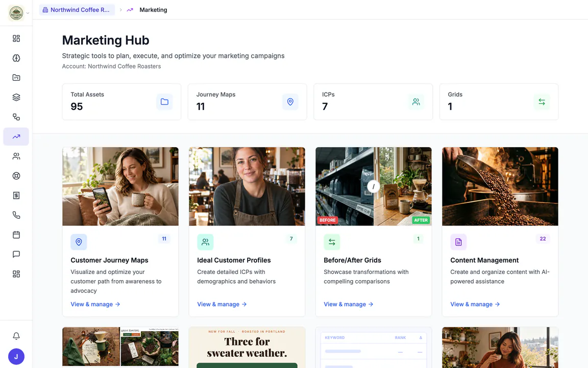Open the folder chart icon in the sidebar
Image resolution: width=588 pixels, height=368 pixels.
click(16, 78)
